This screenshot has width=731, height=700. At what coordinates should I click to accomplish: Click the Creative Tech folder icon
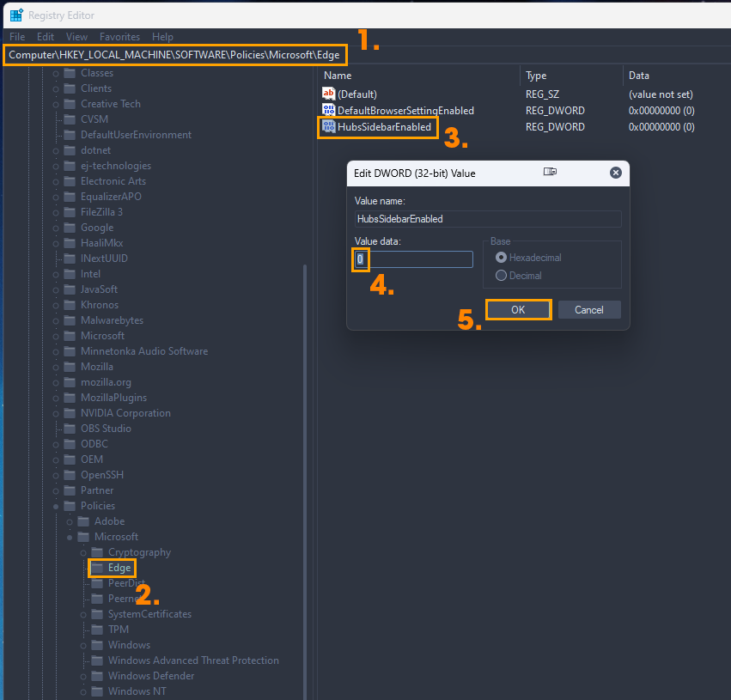pyautogui.click(x=70, y=103)
